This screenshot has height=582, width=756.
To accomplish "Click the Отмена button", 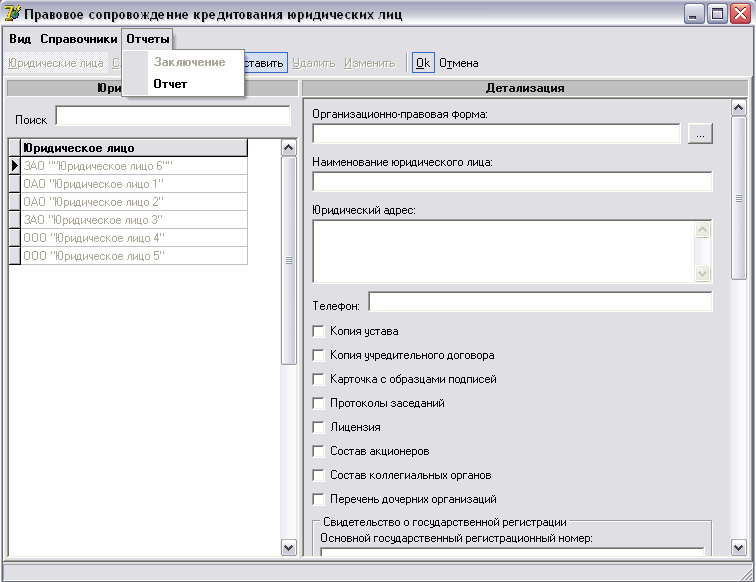I will coord(459,63).
